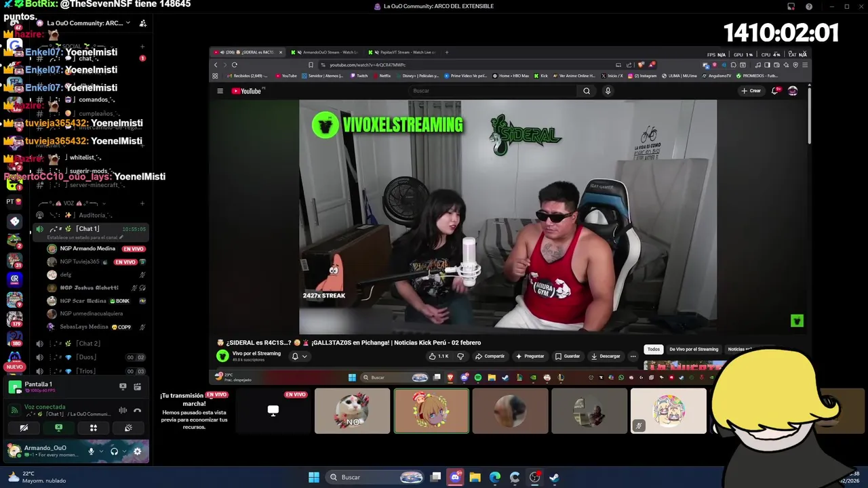Viewport: 868px width, 488px height.
Task: Click Windows Start button on taskbar
Action: pyautogui.click(x=313, y=477)
